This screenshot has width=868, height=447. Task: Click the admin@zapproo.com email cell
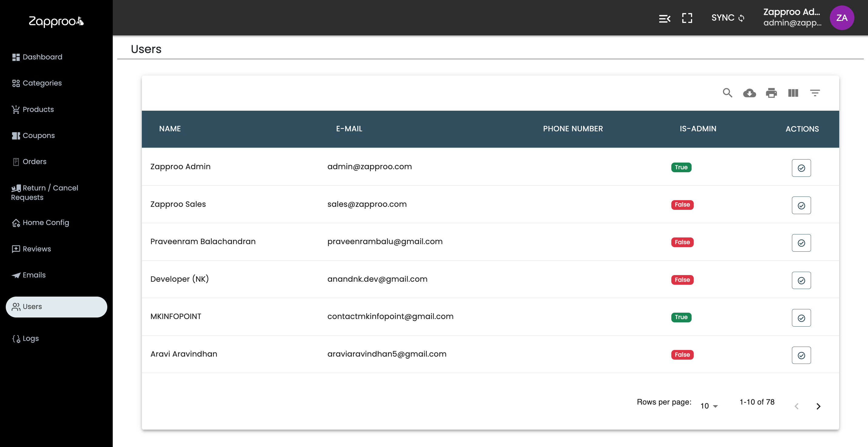[x=369, y=166]
